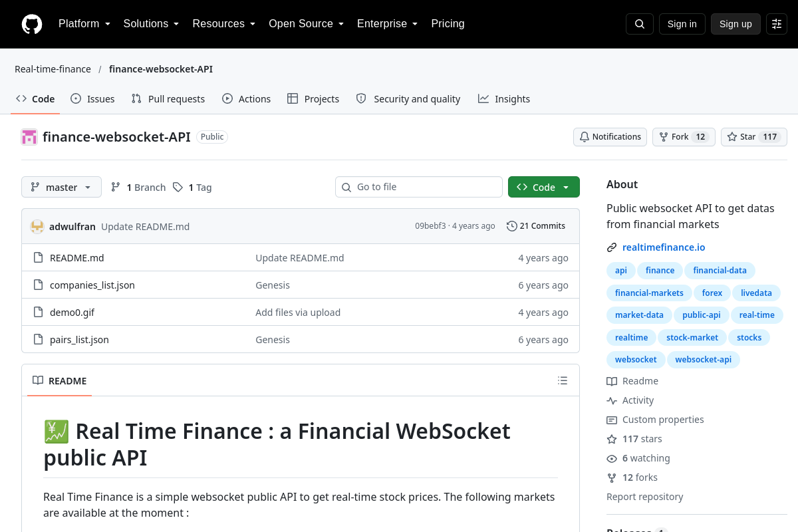Click the eye icon beside 6 watching
The height and width of the screenshot is (532, 798).
(x=612, y=458)
